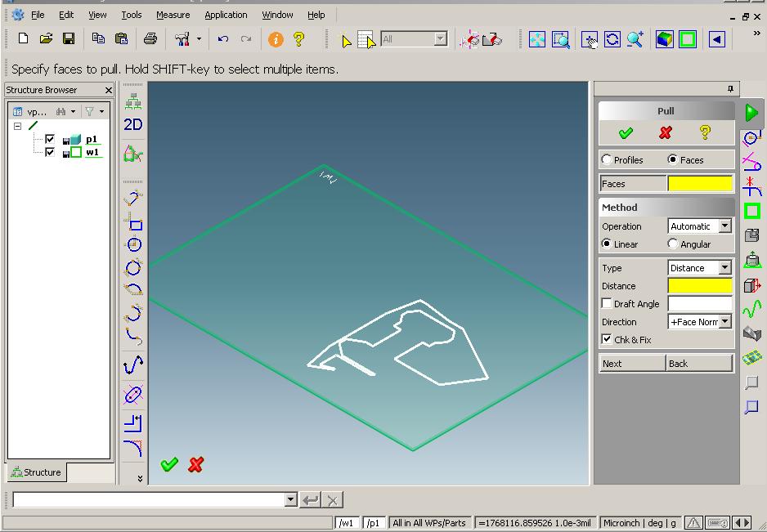The width and height of the screenshot is (767, 532).
Task: Click the command line input field
Action: (x=148, y=500)
